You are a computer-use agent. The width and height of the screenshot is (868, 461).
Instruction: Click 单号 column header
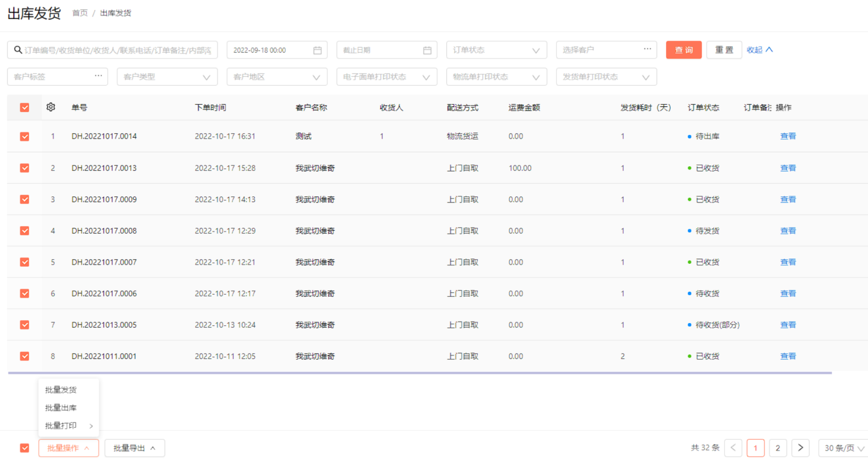(x=79, y=107)
